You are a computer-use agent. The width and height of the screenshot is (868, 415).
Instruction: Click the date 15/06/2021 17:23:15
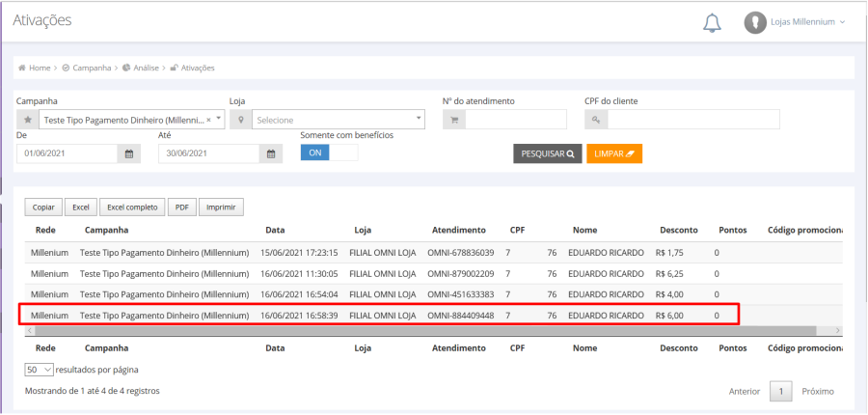[299, 253]
